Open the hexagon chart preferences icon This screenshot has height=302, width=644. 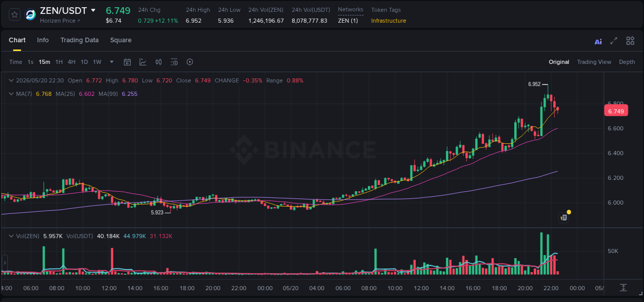pyautogui.click(x=190, y=62)
